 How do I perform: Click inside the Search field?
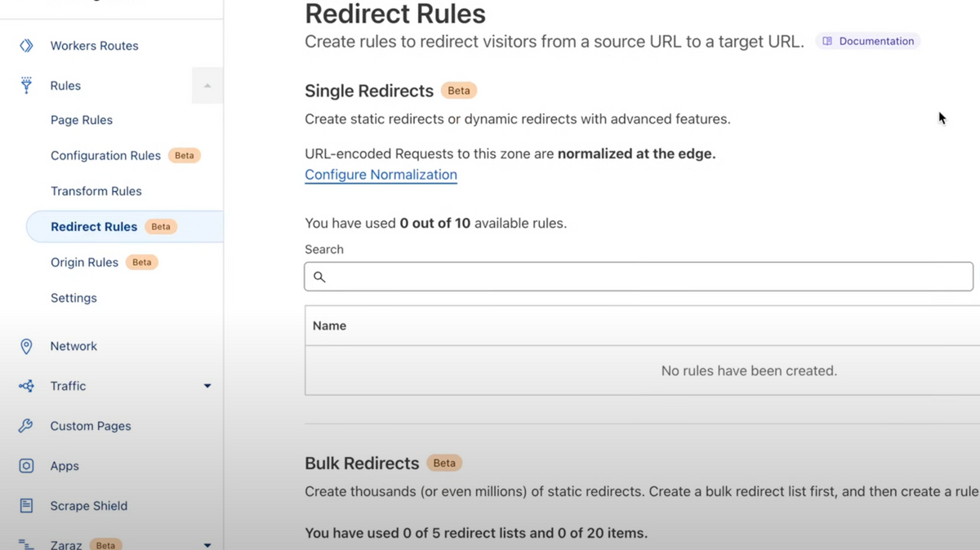tap(572, 277)
